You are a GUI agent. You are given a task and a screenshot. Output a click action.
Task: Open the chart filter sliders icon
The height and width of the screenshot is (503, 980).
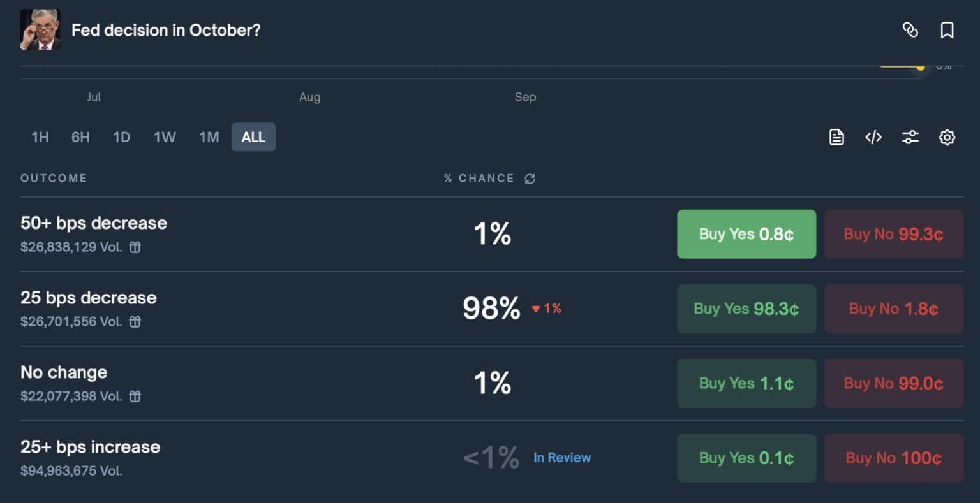[910, 137]
